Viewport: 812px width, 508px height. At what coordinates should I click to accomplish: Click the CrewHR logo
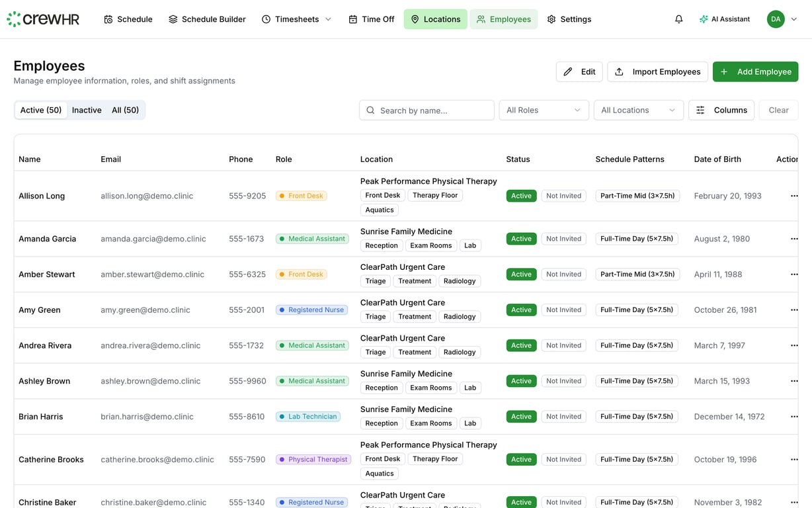pyautogui.click(x=43, y=19)
